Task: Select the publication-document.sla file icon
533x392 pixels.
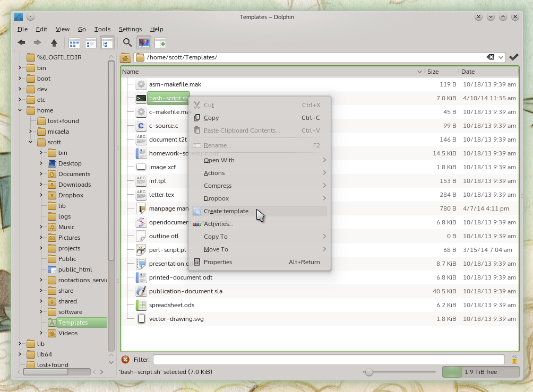Action: click(141, 291)
